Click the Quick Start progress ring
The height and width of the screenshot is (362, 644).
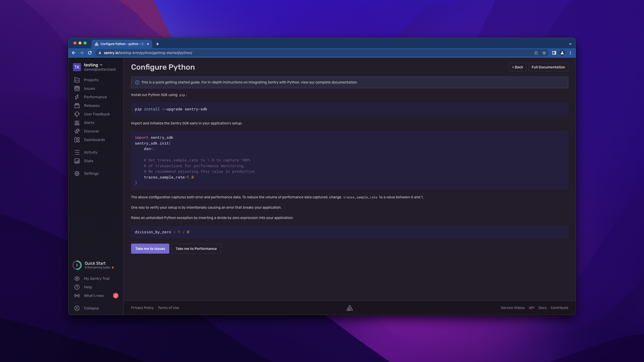77,265
